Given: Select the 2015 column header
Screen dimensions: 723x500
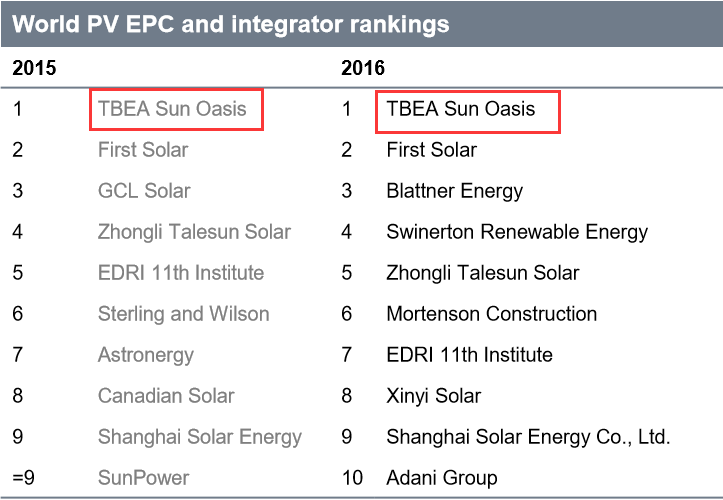Looking at the screenshot, I should [x=34, y=69].
